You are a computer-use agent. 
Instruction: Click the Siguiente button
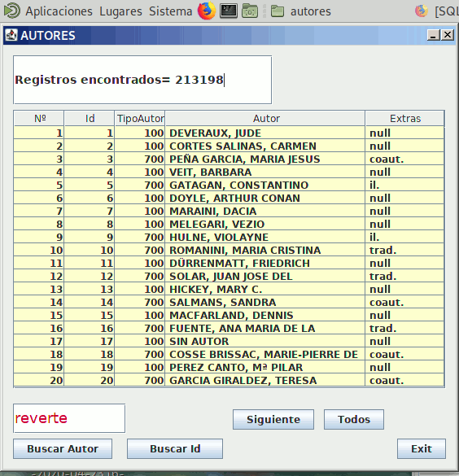click(x=273, y=419)
